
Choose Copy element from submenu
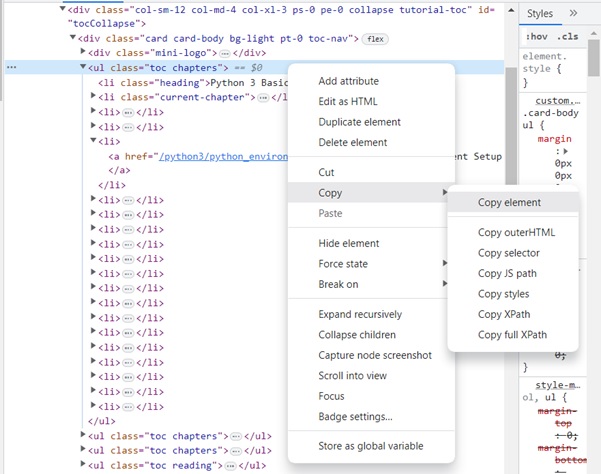509,202
